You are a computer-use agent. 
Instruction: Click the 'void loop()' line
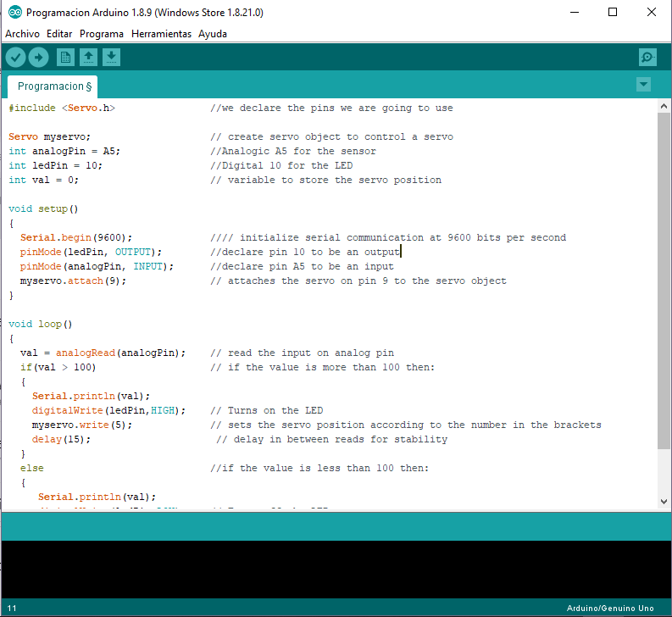pyautogui.click(x=41, y=324)
